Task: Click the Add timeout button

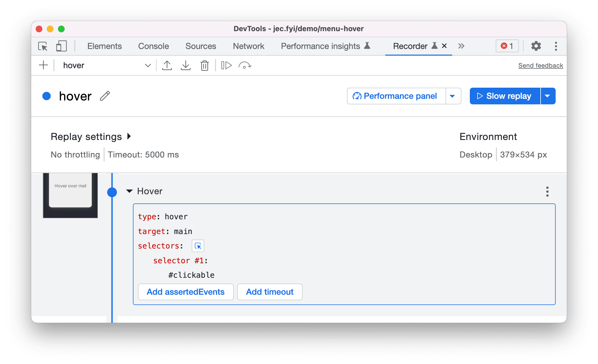Action: pyautogui.click(x=270, y=292)
